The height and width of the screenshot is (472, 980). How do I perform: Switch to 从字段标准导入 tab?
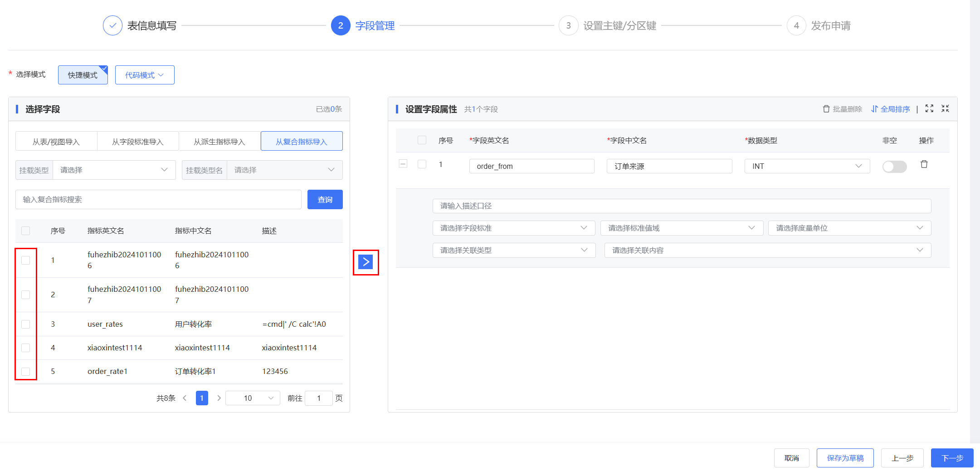pyautogui.click(x=138, y=142)
